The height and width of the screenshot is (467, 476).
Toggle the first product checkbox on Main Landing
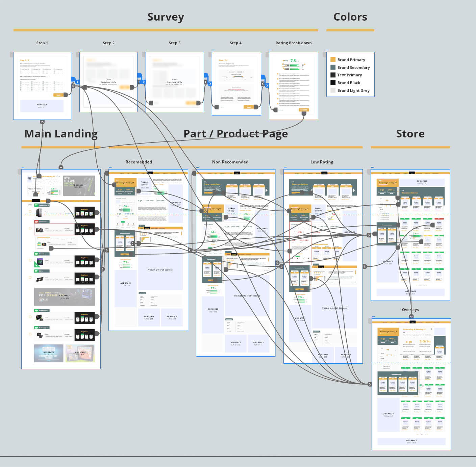[30, 212]
